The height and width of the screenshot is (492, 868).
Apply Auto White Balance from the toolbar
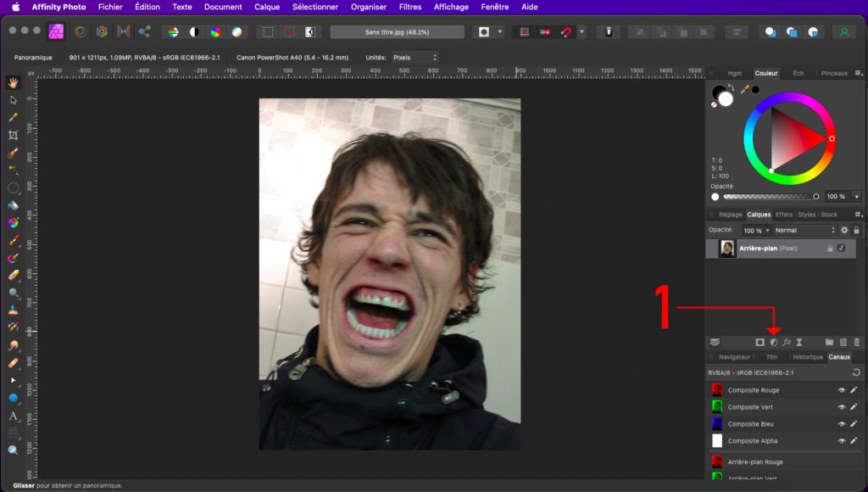click(x=236, y=32)
